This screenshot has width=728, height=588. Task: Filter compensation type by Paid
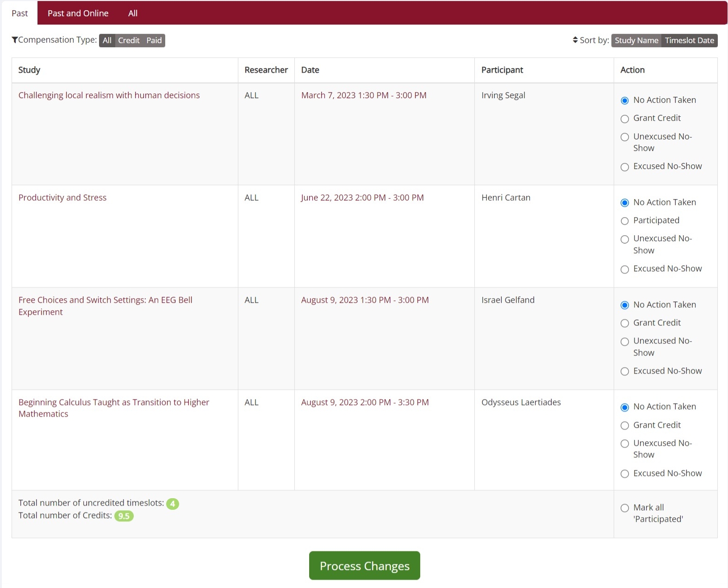click(154, 40)
